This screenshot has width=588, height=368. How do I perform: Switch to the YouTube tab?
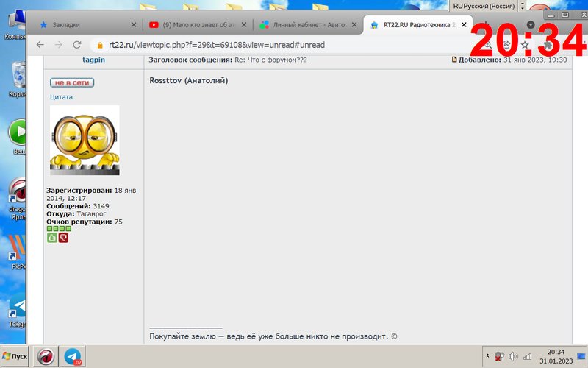[x=196, y=24]
